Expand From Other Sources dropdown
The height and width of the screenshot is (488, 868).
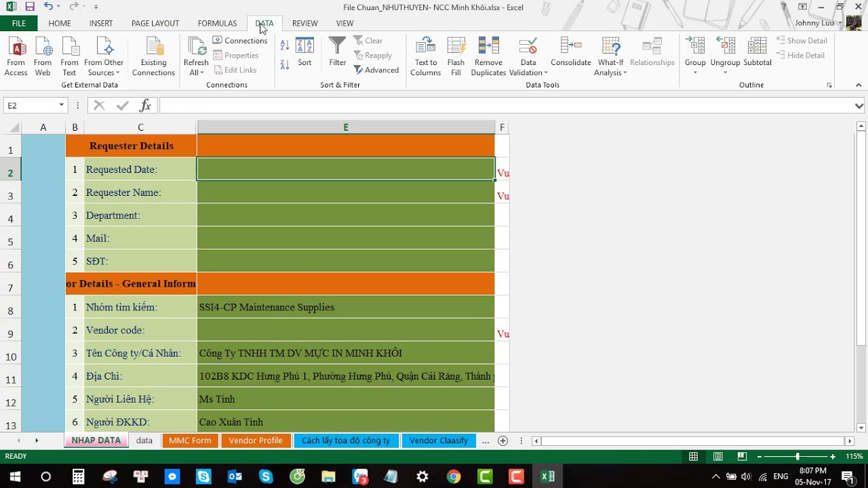[104, 57]
